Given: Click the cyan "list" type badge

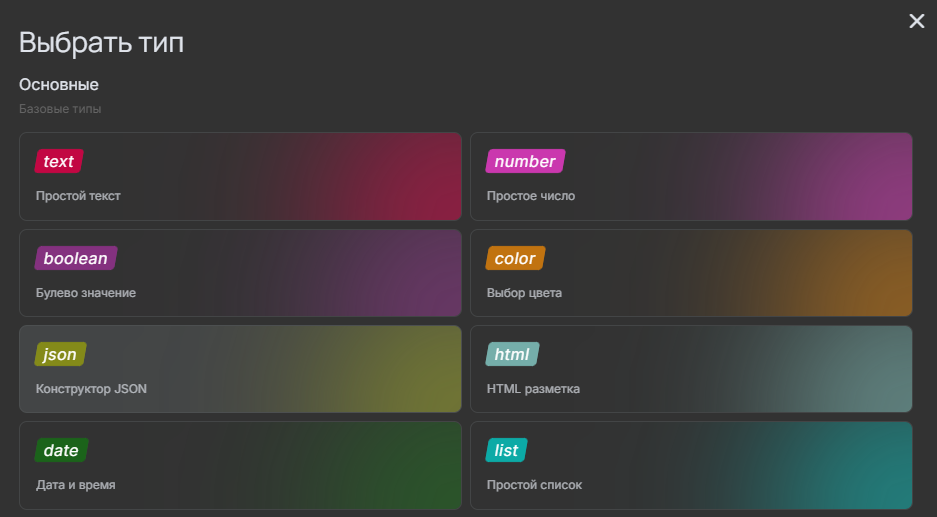Looking at the screenshot, I should 506,451.
